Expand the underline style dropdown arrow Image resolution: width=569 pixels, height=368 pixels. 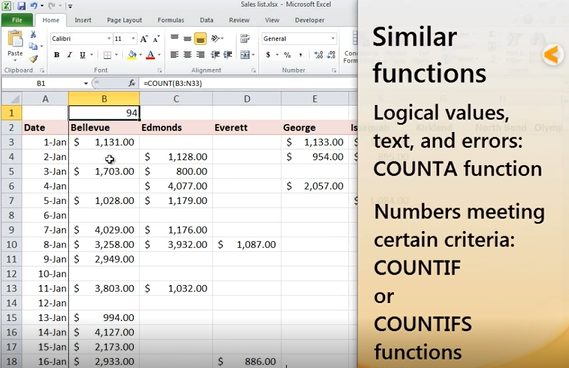click(91, 55)
